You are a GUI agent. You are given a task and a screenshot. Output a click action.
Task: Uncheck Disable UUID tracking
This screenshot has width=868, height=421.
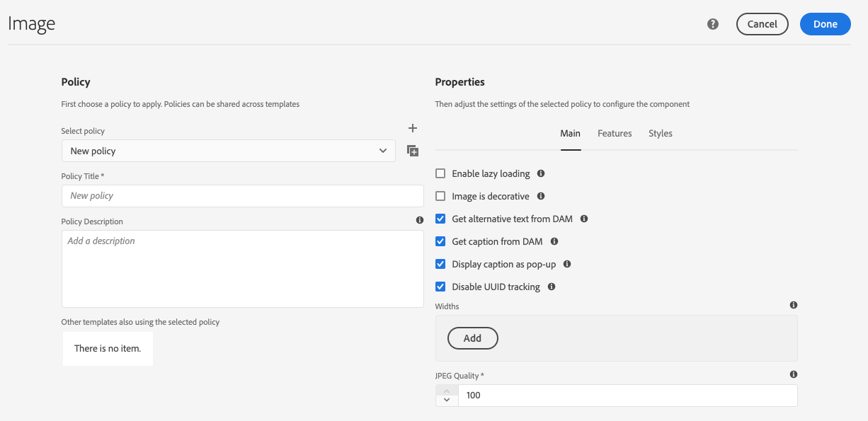[x=440, y=287]
